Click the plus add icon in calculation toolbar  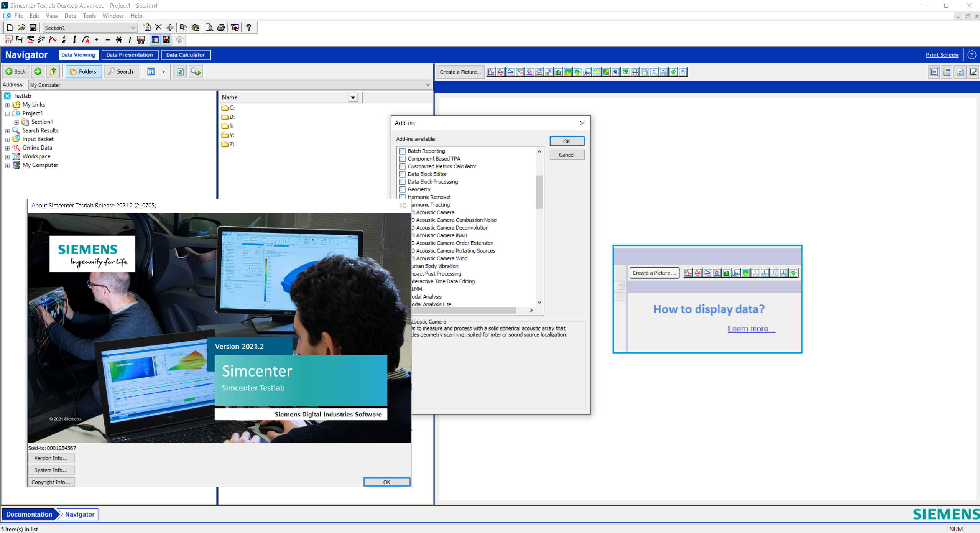pyautogui.click(x=97, y=39)
